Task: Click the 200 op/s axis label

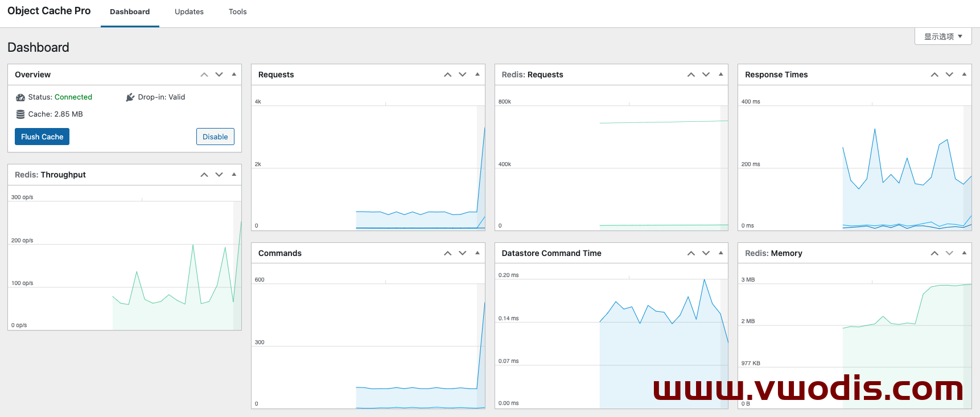Action: coord(22,241)
